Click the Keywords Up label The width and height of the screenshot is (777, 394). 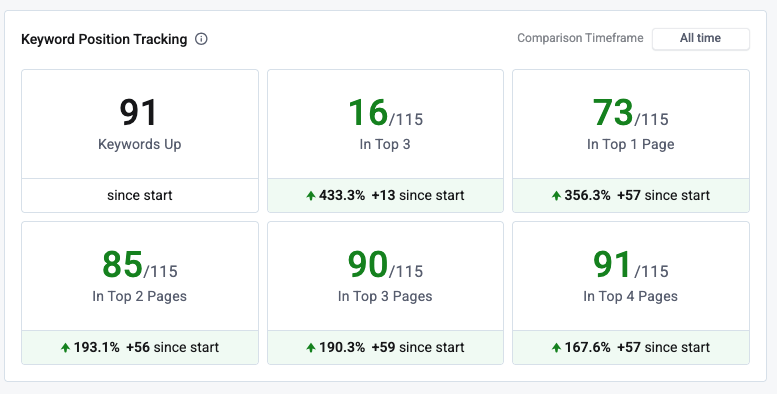coord(140,144)
